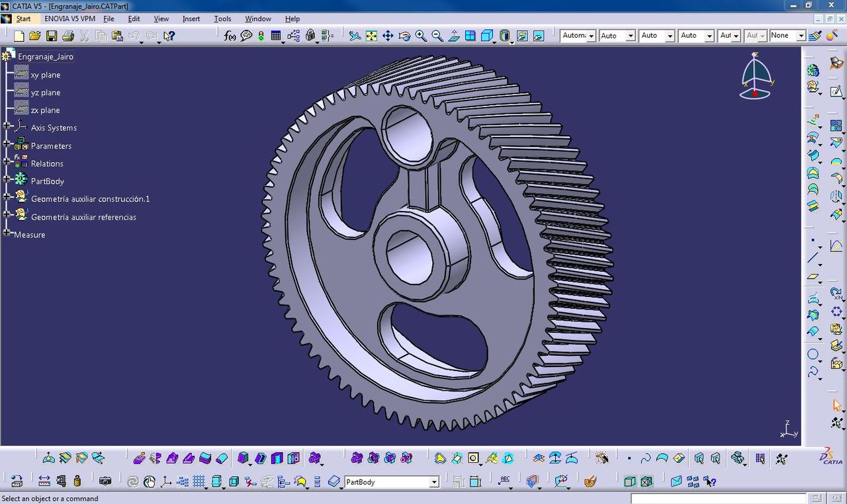The image size is (847, 504).
Task: Open the Help menu
Action: 292,19
